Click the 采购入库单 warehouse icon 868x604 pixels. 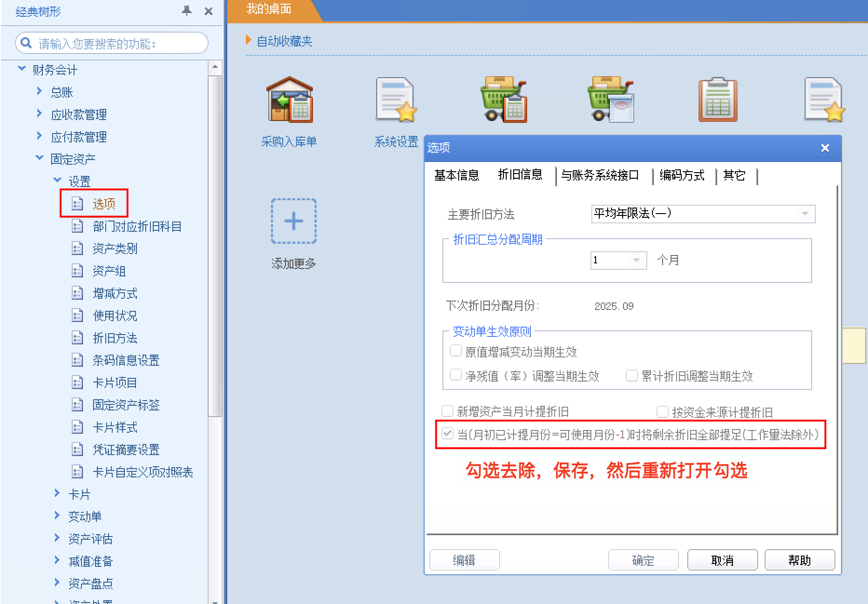289,100
